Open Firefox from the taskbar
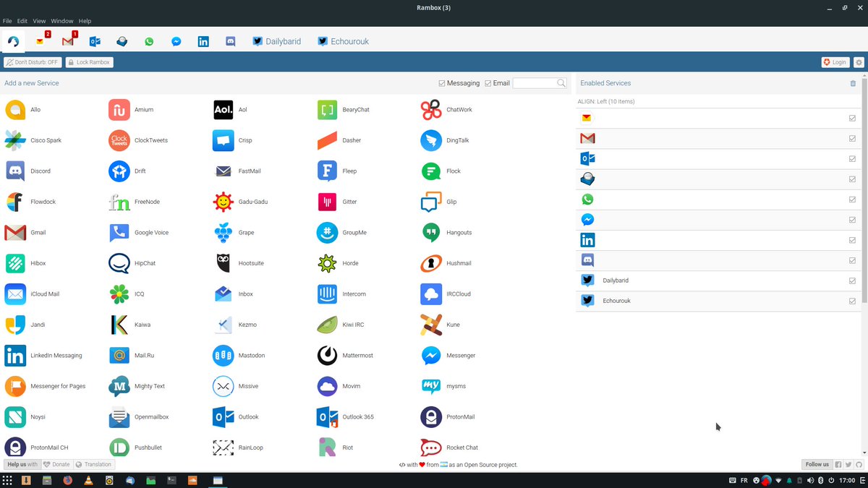Viewport: 868px width, 488px height. 67,480
